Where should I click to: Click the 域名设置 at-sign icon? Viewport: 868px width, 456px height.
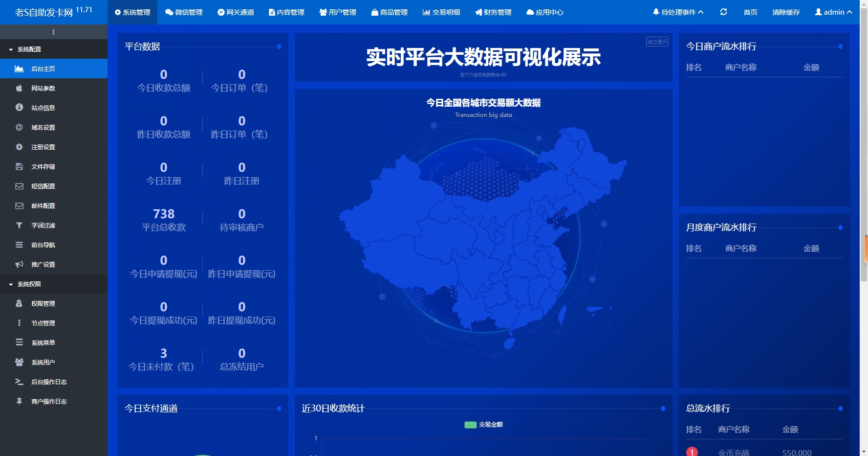pyautogui.click(x=19, y=127)
